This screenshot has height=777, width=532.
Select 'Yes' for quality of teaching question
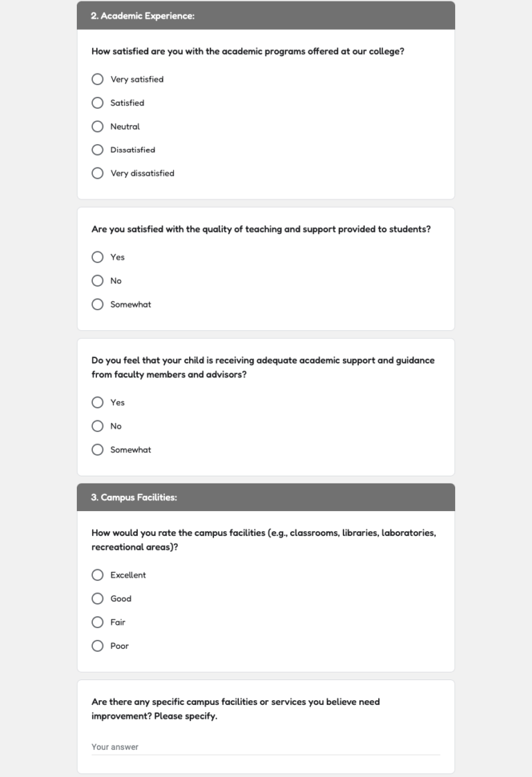tap(98, 257)
